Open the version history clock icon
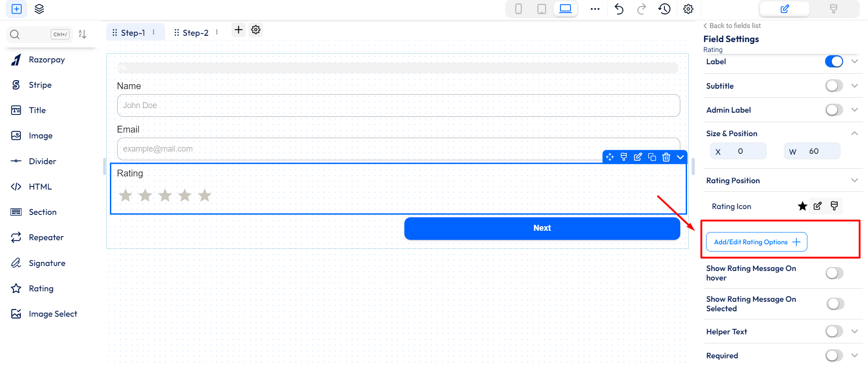 pyautogui.click(x=664, y=9)
